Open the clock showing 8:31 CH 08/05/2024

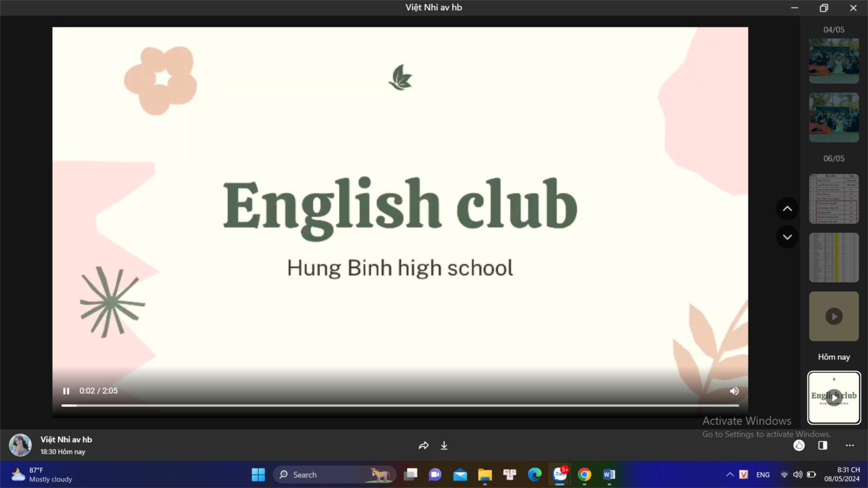842,474
